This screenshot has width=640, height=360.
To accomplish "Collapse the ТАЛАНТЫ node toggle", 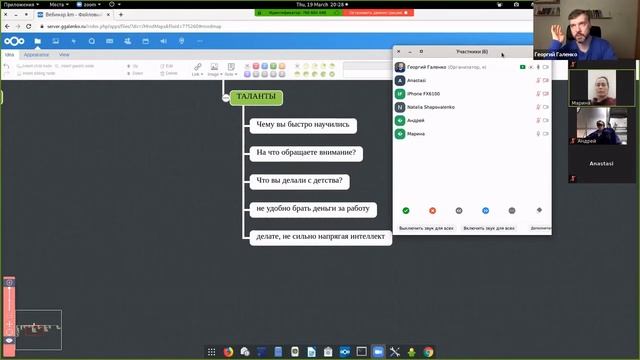I will pyautogui.click(x=226, y=98).
